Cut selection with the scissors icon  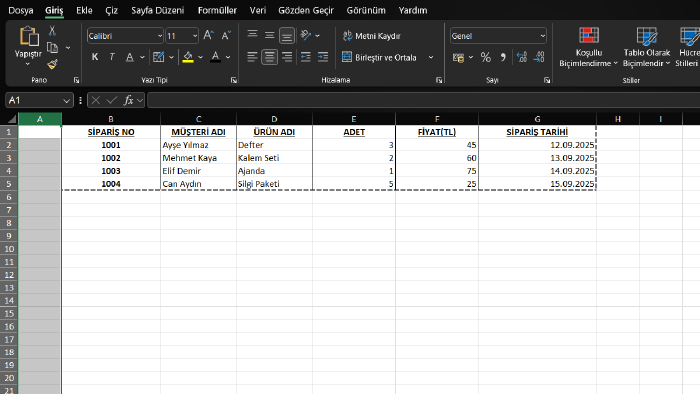pos(52,31)
